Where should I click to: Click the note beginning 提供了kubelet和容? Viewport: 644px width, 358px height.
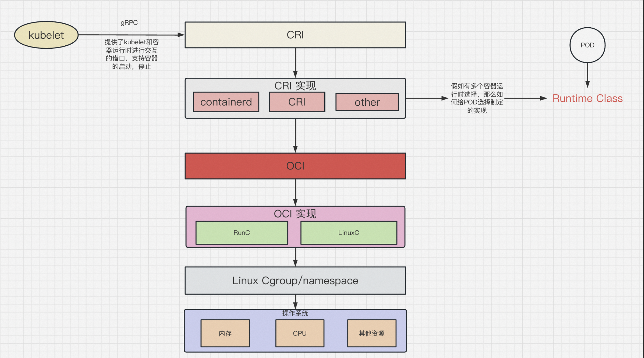(132, 54)
